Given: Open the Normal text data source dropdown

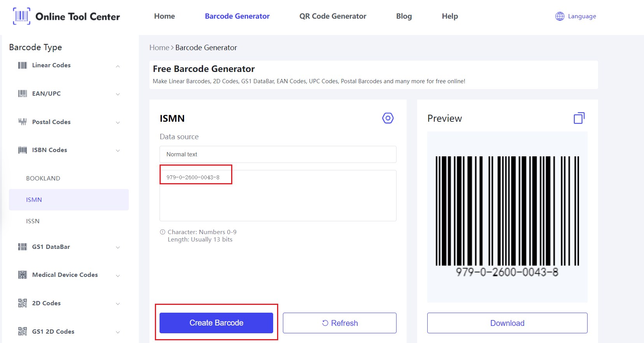Looking at the screenshot, I should pos(278,154).
